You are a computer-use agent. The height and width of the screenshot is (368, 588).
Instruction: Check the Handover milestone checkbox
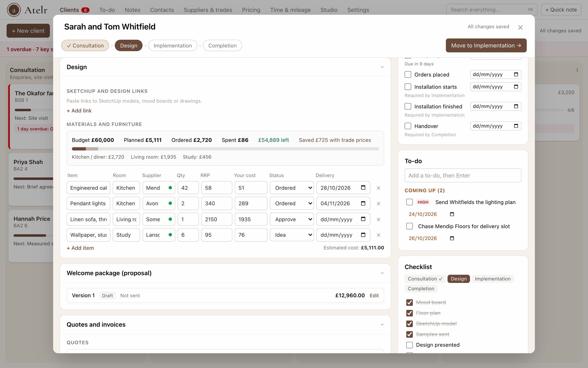(408, 126)
